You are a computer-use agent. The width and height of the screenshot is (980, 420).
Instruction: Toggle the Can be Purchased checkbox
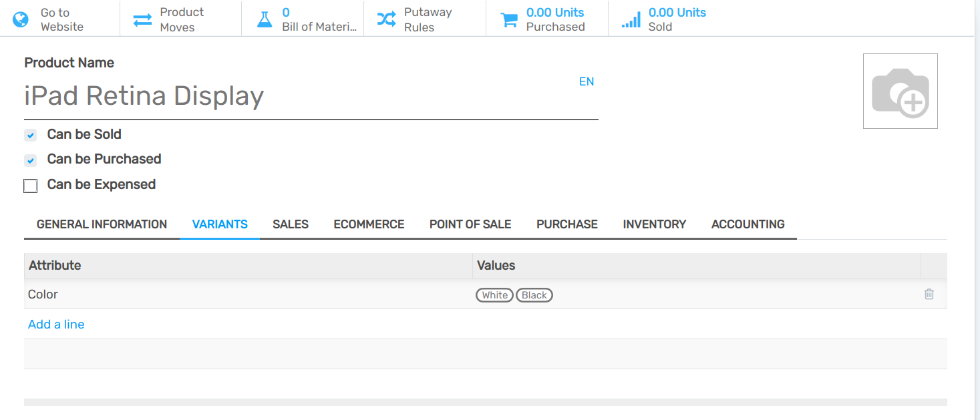30,160
